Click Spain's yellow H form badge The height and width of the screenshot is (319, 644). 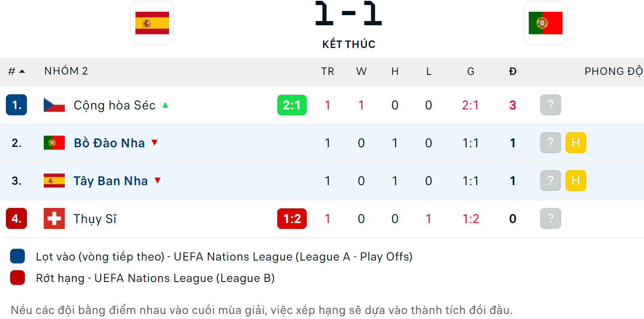click(x=575, y=181)
